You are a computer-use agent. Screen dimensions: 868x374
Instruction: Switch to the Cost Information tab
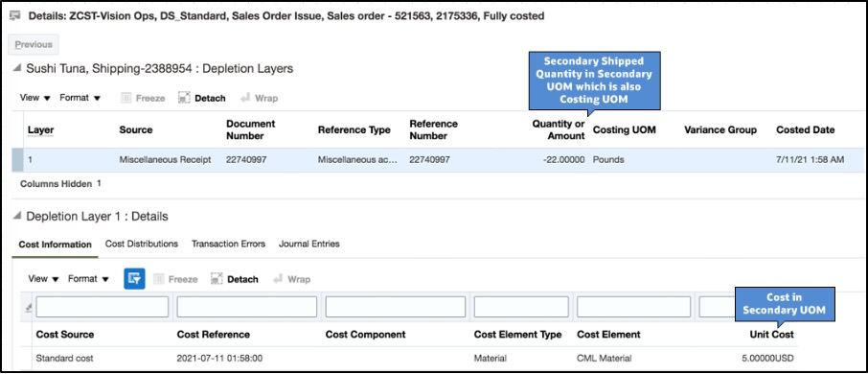(x=55, y=245)
